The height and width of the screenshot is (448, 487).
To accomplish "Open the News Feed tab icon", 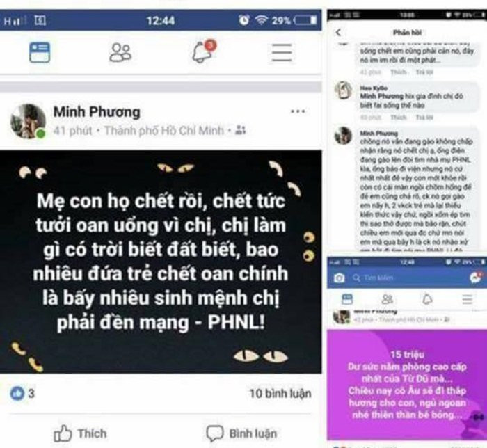I will pyautogui.click(x=40, y=52).
